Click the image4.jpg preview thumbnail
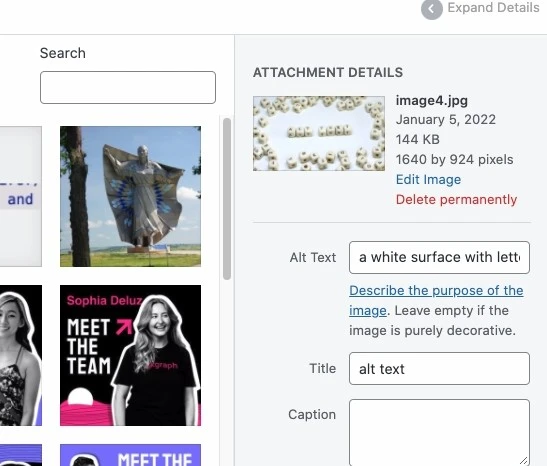This screenshot has width=547, height=466. click(x=319, y=134)
